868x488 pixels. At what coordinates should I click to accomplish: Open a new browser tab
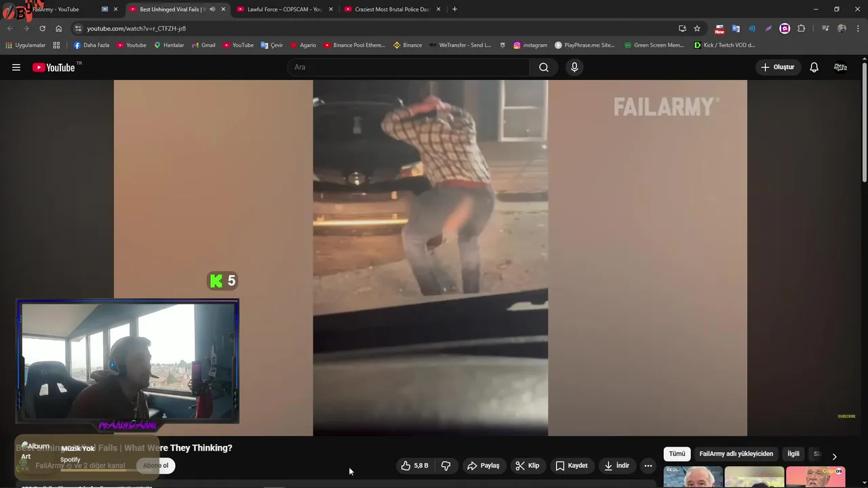pos(454,9)
